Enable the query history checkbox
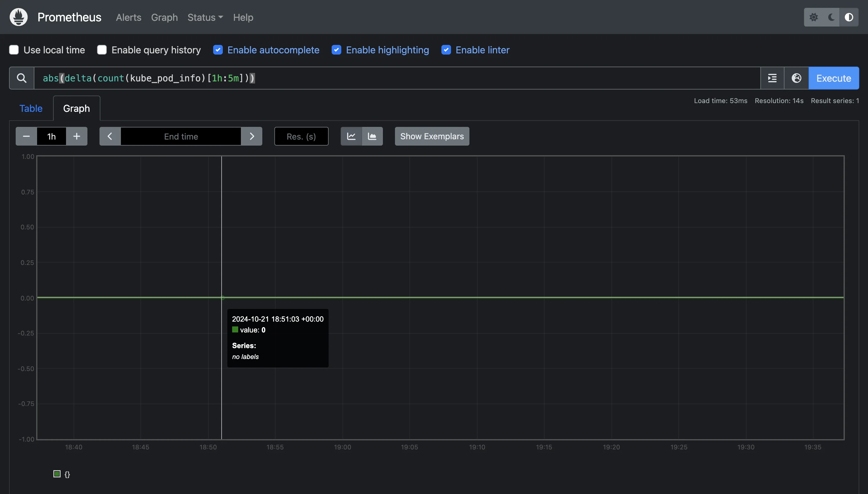Image resolution: width=868 pixels, height=494 pixels. pyautogui.click(x=102, y=50)
